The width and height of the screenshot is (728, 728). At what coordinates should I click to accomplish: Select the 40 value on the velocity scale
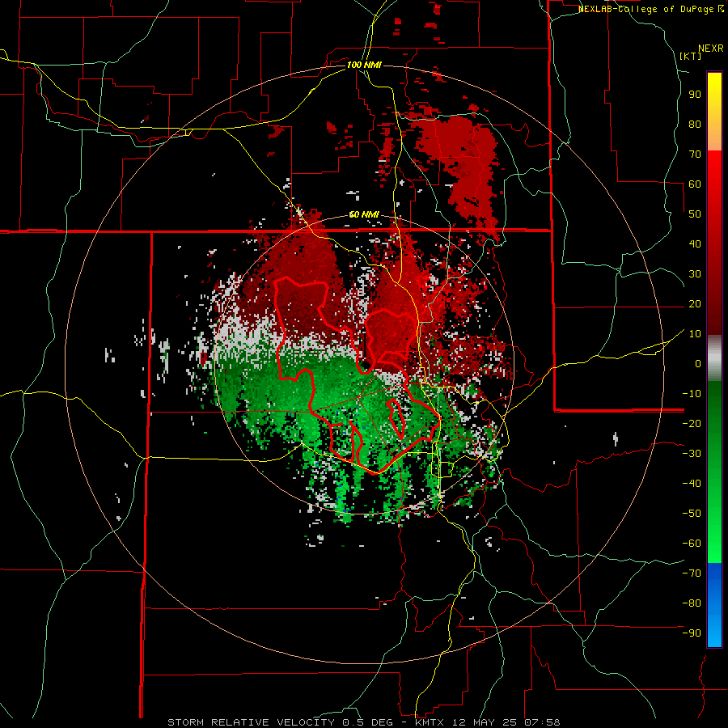695,243
